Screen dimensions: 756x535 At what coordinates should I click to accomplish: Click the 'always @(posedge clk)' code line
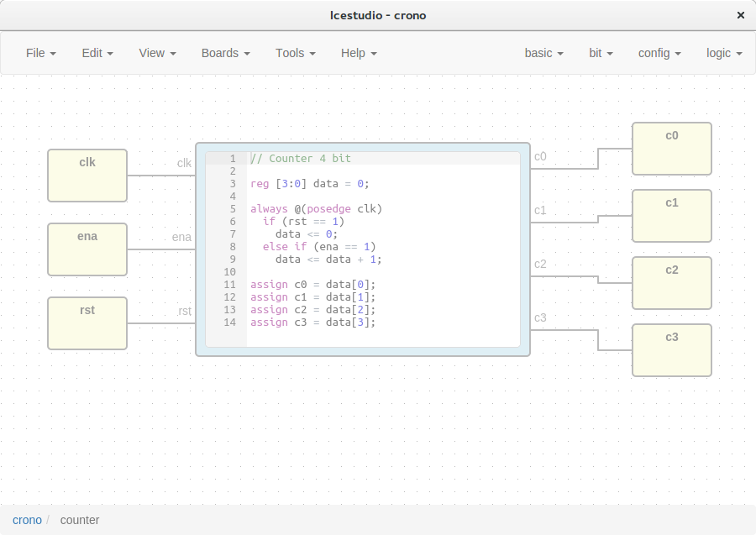(x=317, y=208)
